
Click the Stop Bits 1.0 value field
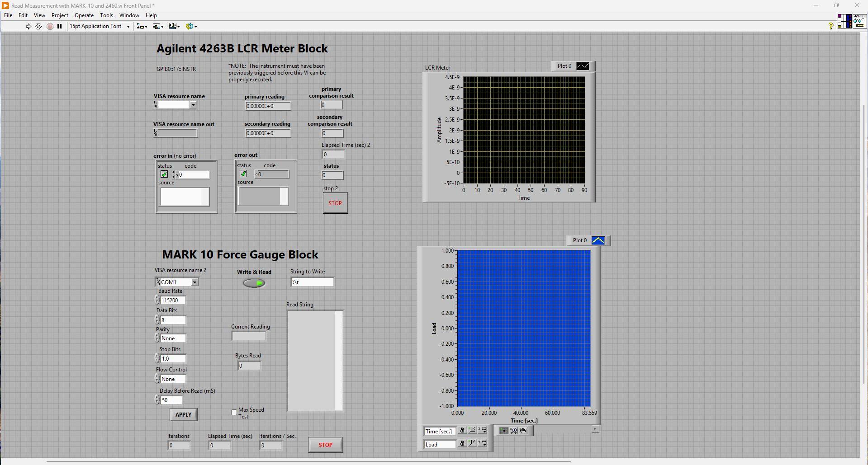pyautogui.click(x=173, y=358)
